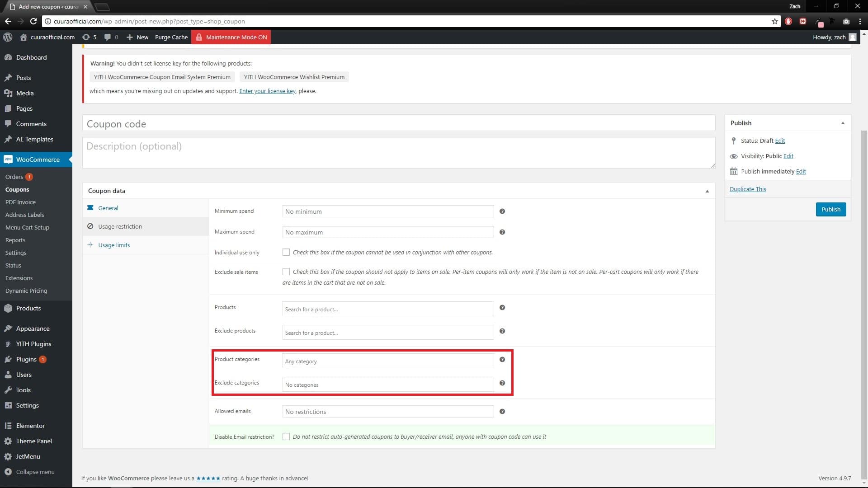Enable the Disable Email restriction checkbox
The width and height of the screenshot is (868, 488).
click(286, 436)
